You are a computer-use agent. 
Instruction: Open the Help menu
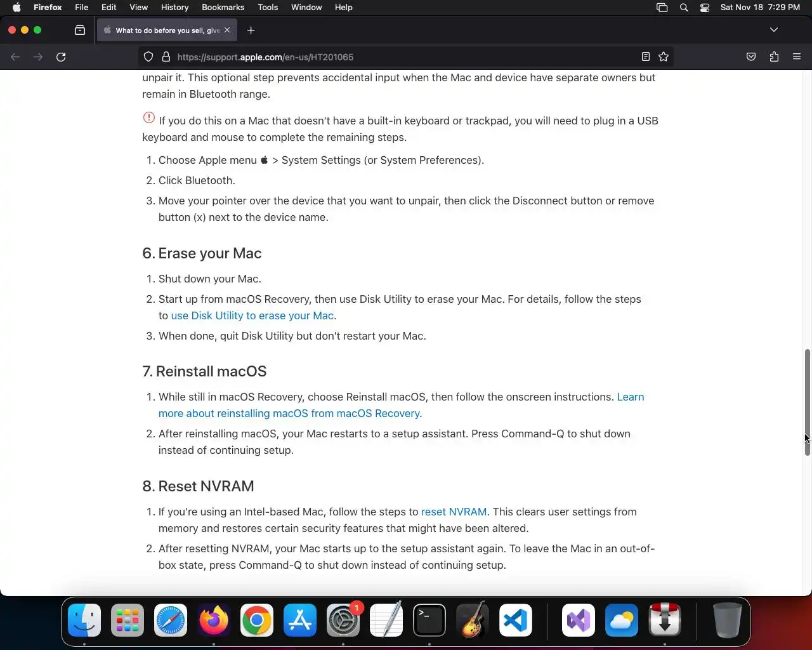(343, 8)
